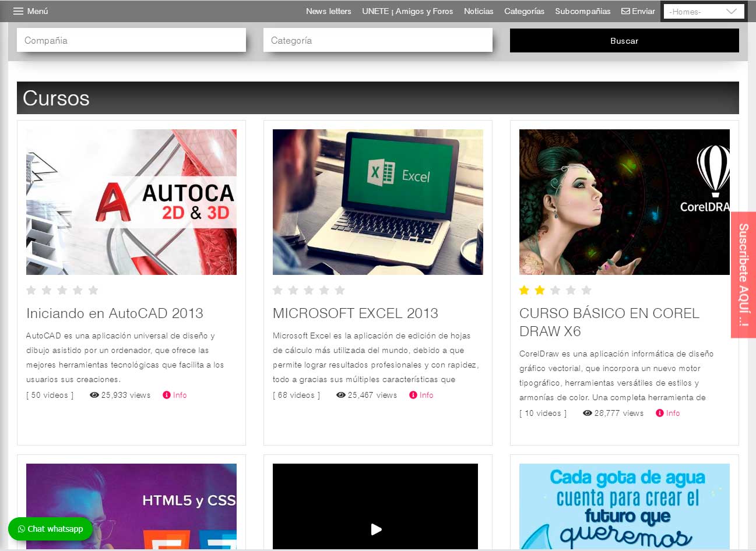Viewport: 756px width, 551px height.
Task: Click the Enviar envelope icon
Action: point(625,11)
